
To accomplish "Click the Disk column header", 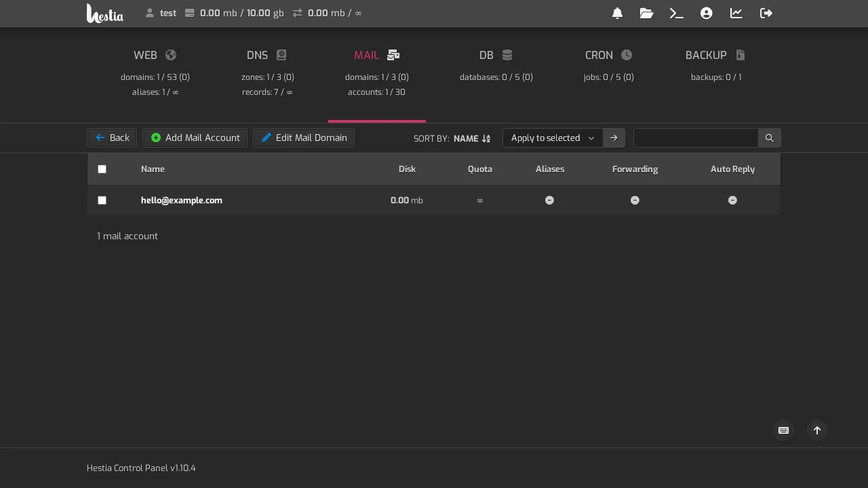I will [x=407, y=169].
